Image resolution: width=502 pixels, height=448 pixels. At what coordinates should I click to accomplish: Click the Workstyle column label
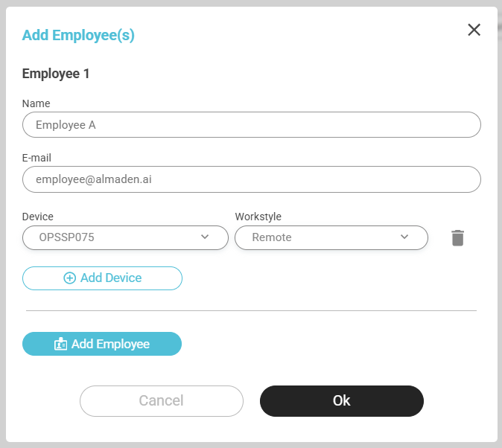pos(258,217)
